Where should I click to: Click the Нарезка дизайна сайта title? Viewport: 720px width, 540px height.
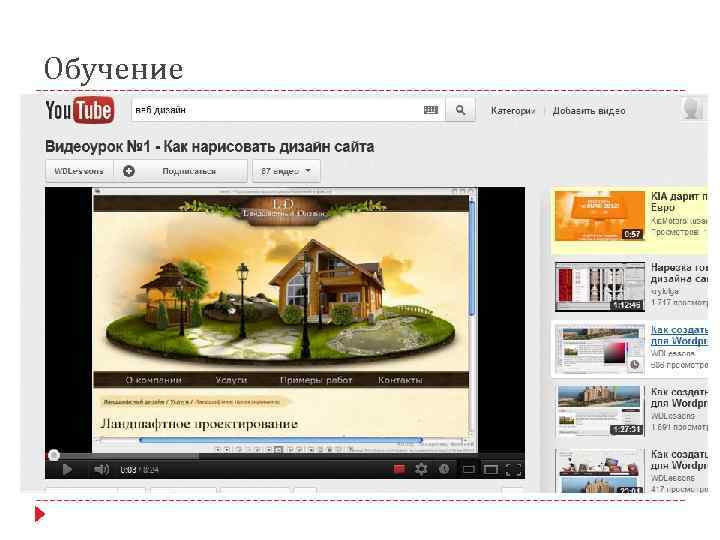(x=679, y=273)
